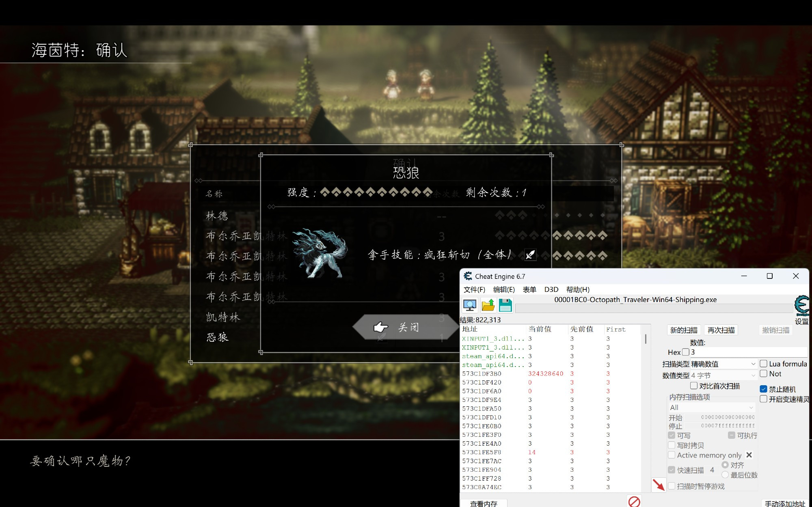Select address row 573C1DF3B0
812x507 pixels.
551,373
